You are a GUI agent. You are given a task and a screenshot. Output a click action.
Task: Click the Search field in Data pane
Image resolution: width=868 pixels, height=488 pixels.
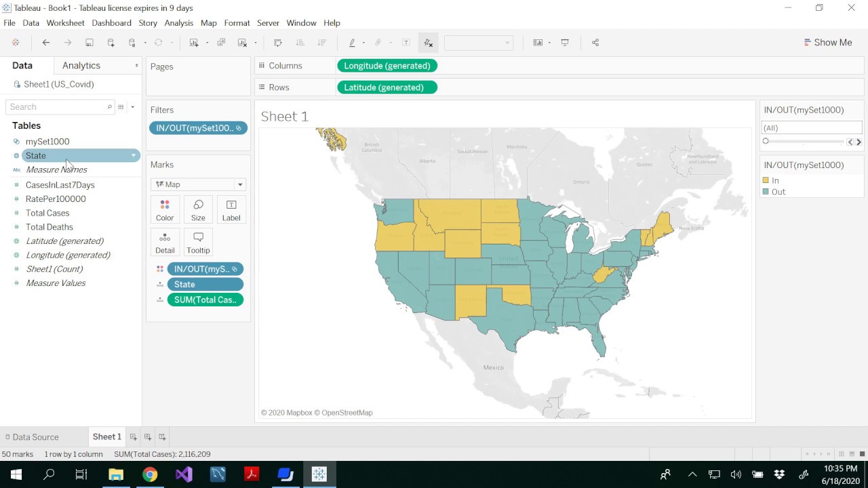tap(60, 107)
